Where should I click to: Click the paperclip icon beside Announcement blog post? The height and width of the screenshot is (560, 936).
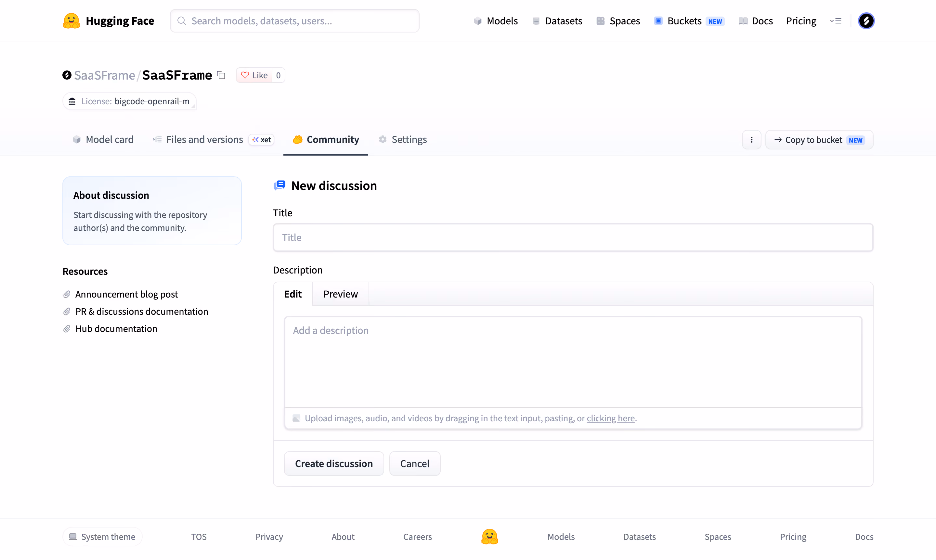click(x=67, y=294)
